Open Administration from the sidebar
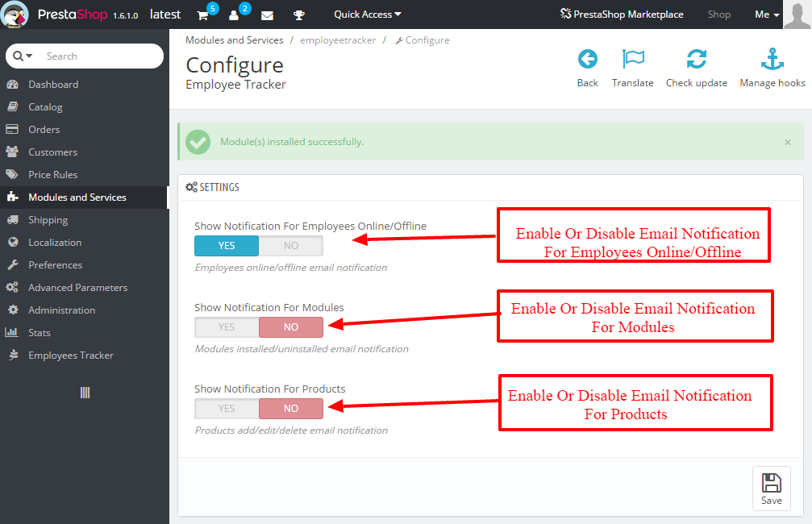This screenshot has width=812, height=524. (x=61, y=310)
